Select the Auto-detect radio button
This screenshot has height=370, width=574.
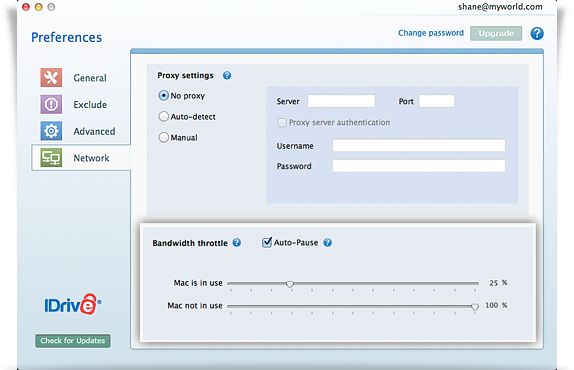click(x=163, y=117)
